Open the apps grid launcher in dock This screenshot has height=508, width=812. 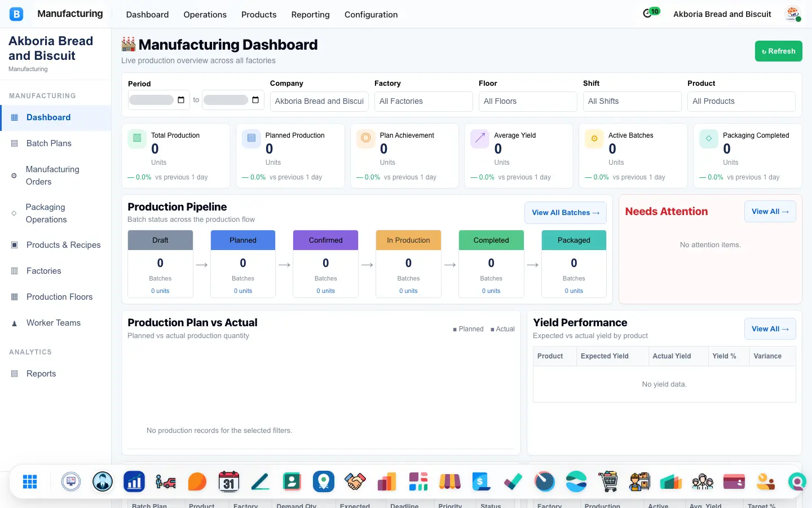30,481
